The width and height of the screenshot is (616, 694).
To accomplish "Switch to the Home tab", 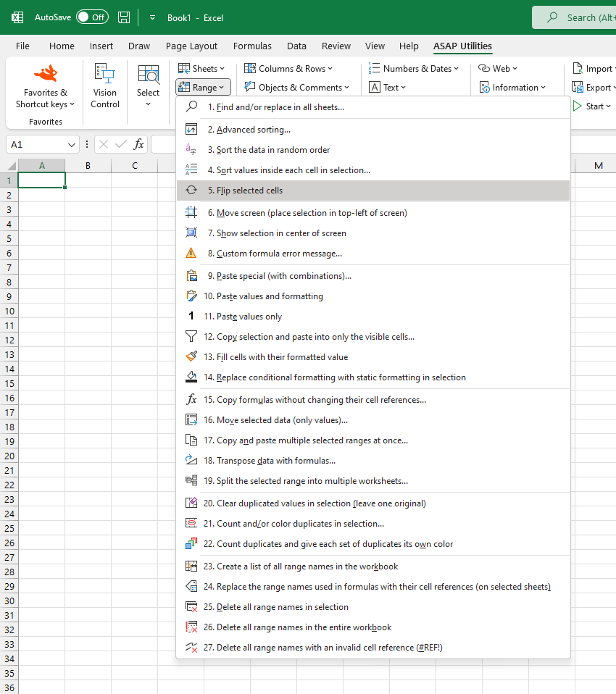I will (62, 46).
